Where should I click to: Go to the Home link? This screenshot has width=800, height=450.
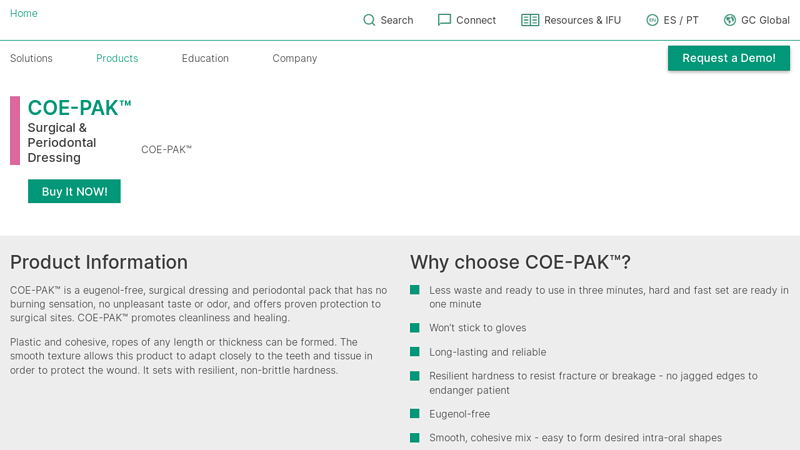tap(23, 13)
